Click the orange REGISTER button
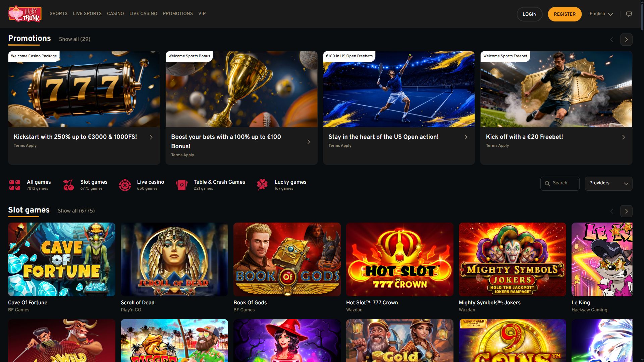644x362 pixels. [565, 14]
